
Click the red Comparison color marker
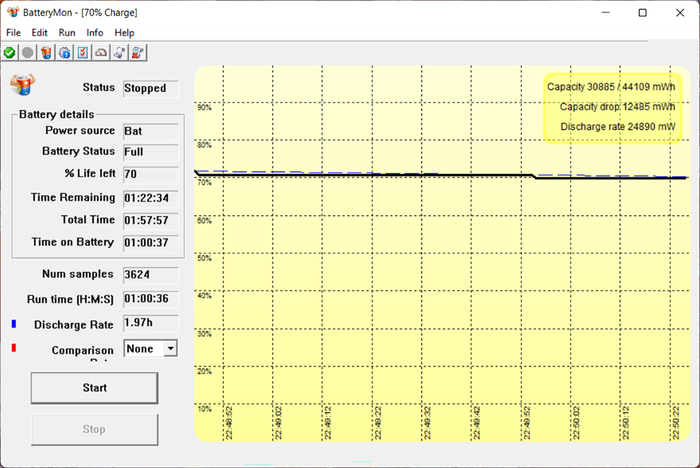pos(14,347)
